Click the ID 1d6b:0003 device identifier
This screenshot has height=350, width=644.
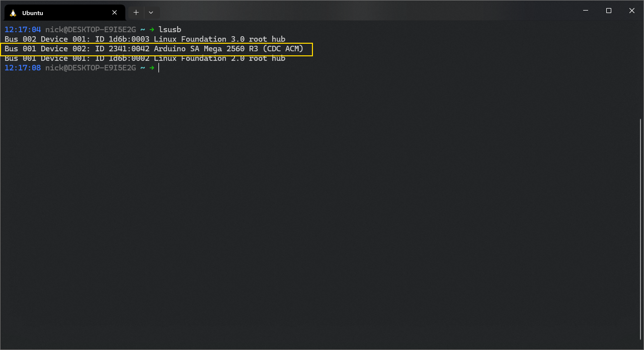(x=122, y=39)
